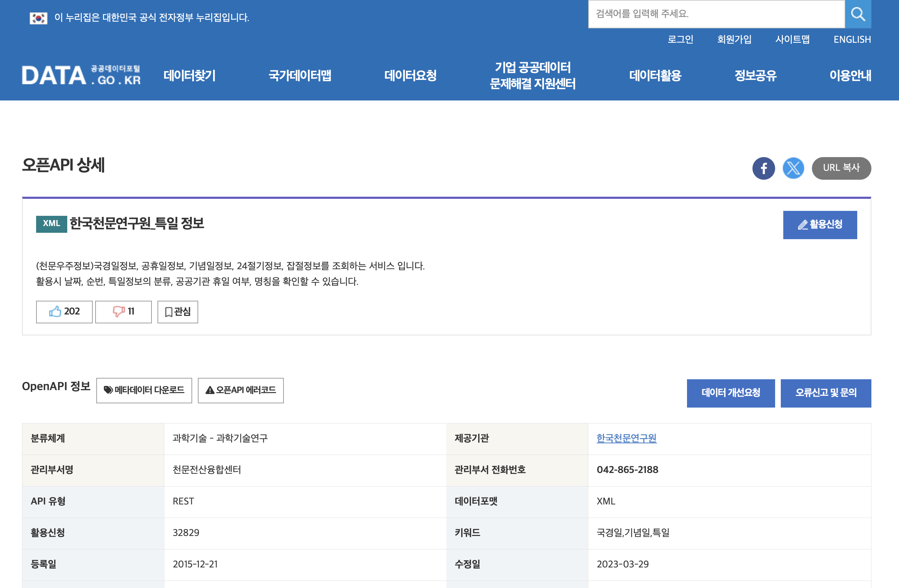Open 회원가입 sign-up link
The height and width of the screenshot is (588, 899).
734,39
